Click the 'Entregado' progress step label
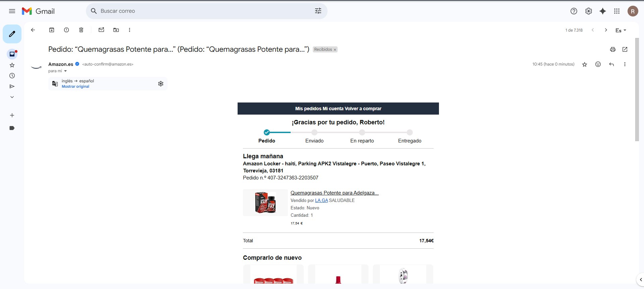The image size is (644, 289). click(410, 141)
